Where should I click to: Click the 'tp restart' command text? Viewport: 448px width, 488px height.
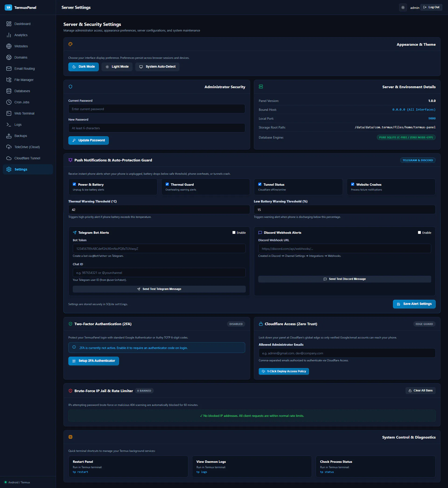80,472
